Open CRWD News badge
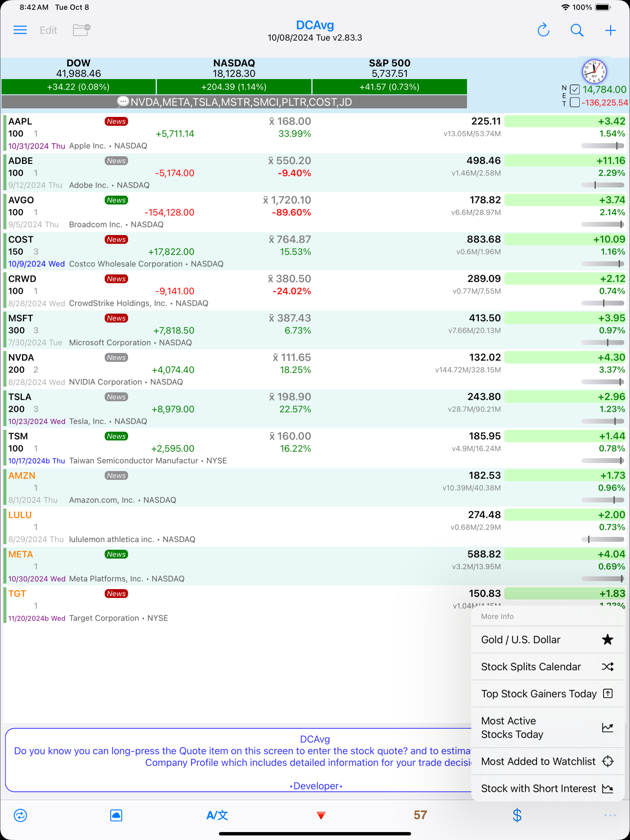This screenshot has width=630, height=840. point(116,279)
